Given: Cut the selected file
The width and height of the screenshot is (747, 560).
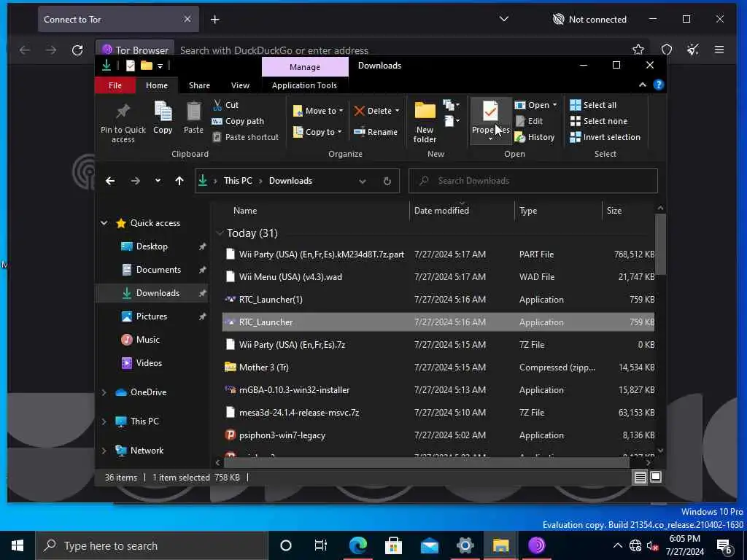Looking at the screenshot, I should [225, 105].
